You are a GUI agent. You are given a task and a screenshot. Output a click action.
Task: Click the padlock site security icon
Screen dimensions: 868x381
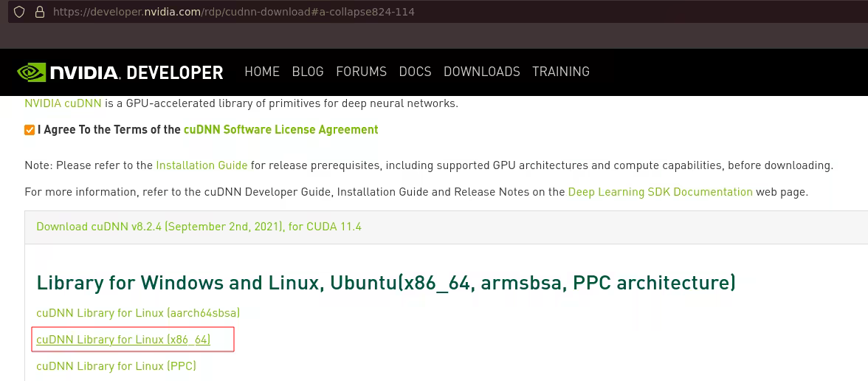click(x=40, y=12)
